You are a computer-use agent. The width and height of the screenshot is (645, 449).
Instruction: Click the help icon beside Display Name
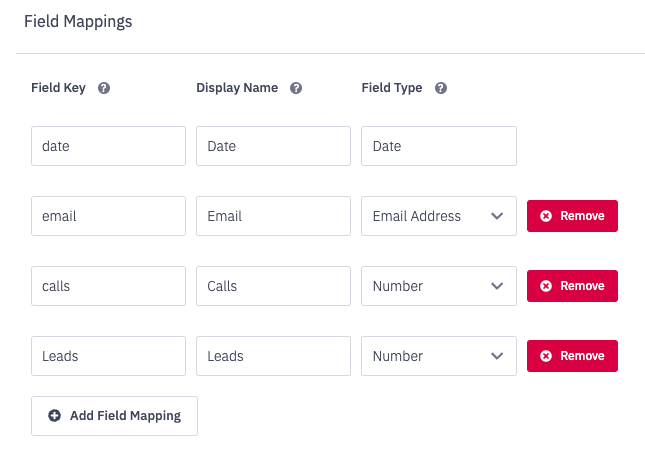pos(296,88)
